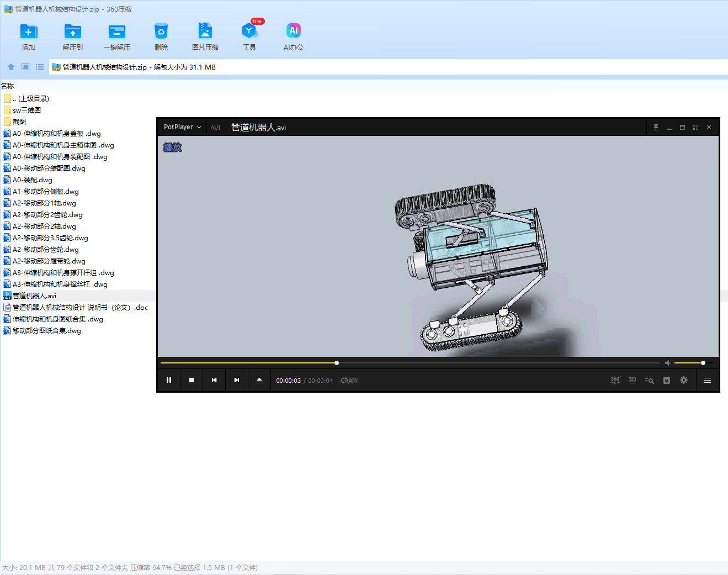Click the 00:00:04 total duration display

point(321,381)
